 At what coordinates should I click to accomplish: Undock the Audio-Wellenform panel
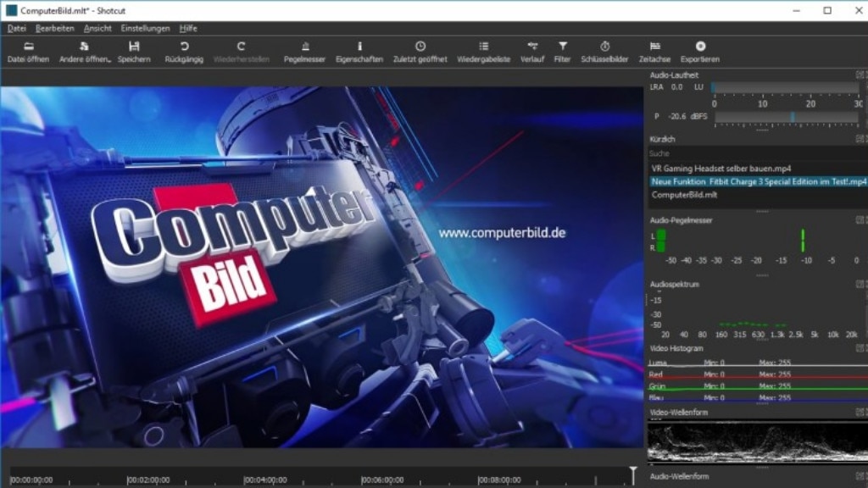[860, 476]
